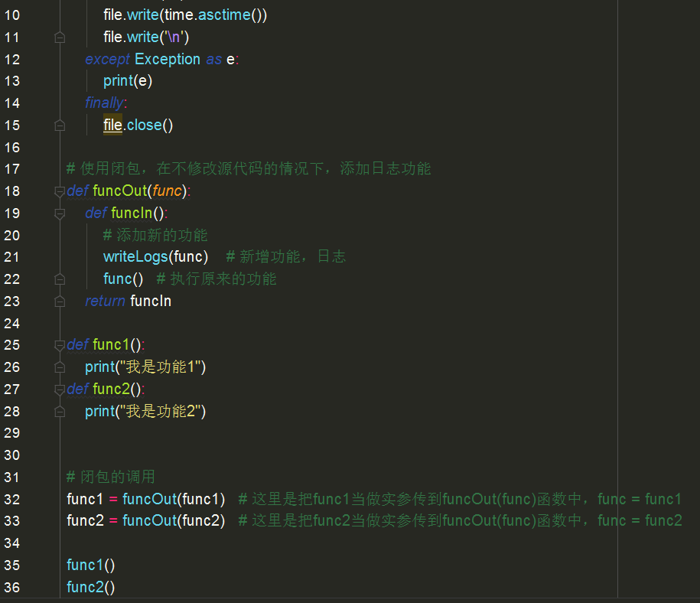Click the trailing comment on line 32
700x603 pixels.
pyautogui.click(x=460, y=499)
